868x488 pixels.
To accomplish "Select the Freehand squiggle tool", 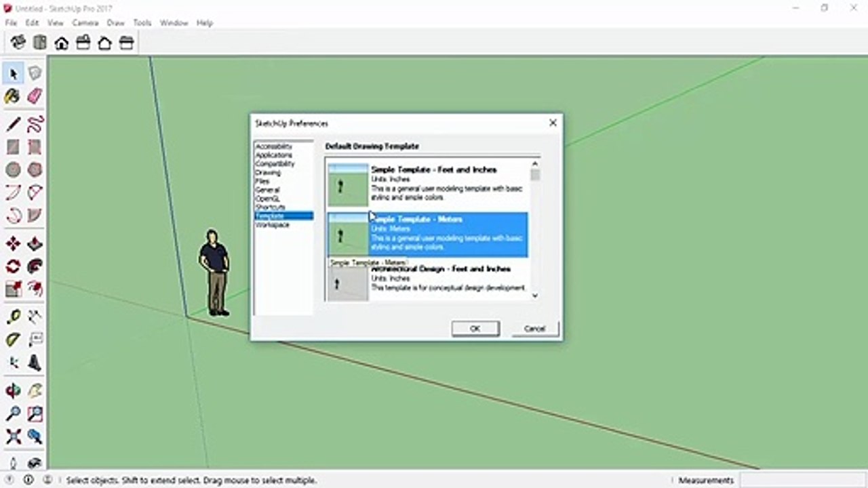I will pos(35,124).
